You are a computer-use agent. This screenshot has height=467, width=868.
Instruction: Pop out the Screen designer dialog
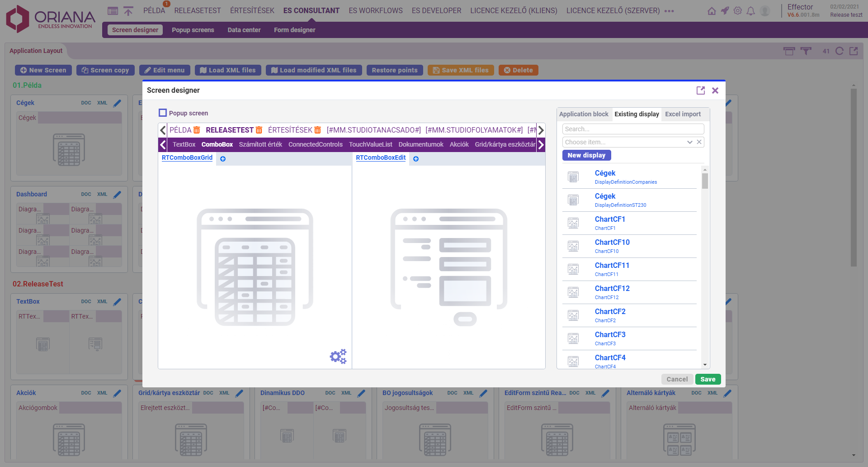tap(701, 91)
